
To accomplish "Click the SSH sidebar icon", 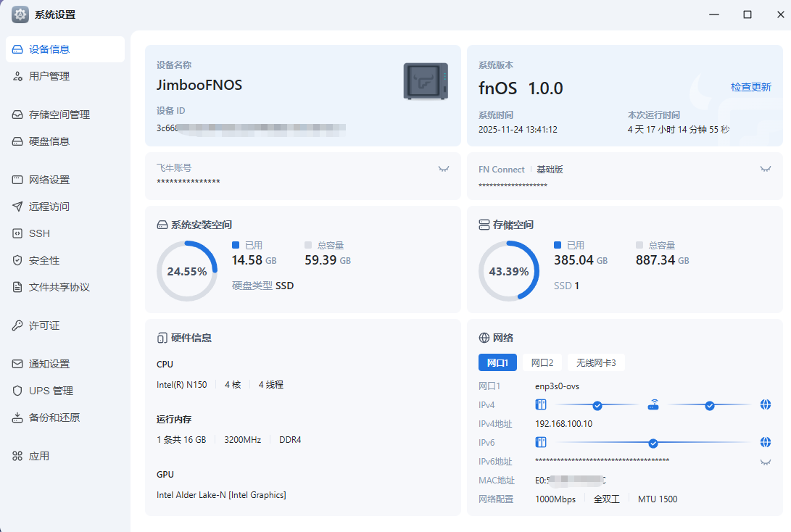I will (x=17, y=233).
